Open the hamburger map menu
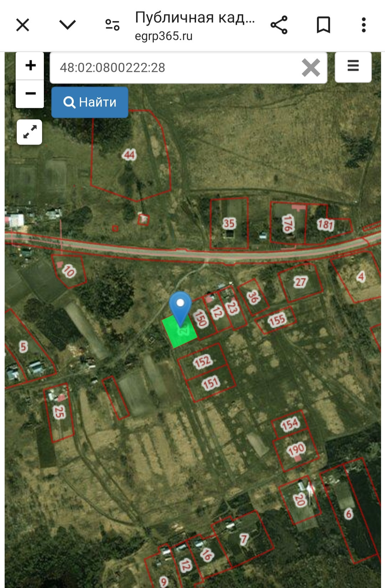Image resolution: width=385 pixels, height=588 pixels. tap(353, 67)
